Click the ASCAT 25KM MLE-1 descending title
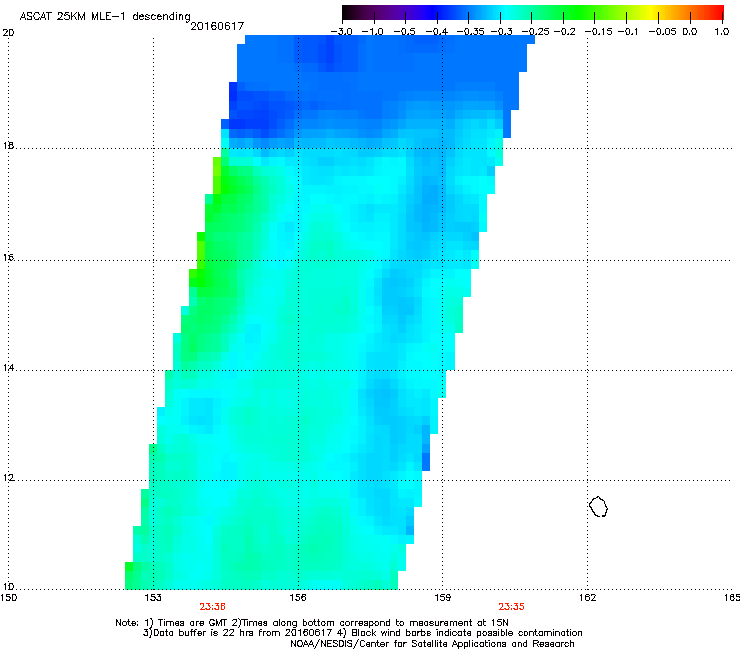Image resolution: width=740 pixels, height=650 pixels. 105,16
